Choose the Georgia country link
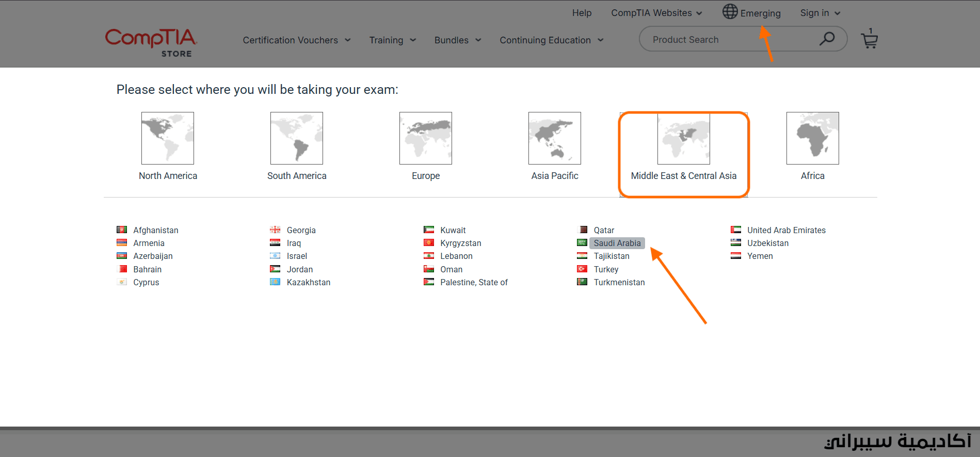This screenshot has height=457, width=980. point(301,230)
